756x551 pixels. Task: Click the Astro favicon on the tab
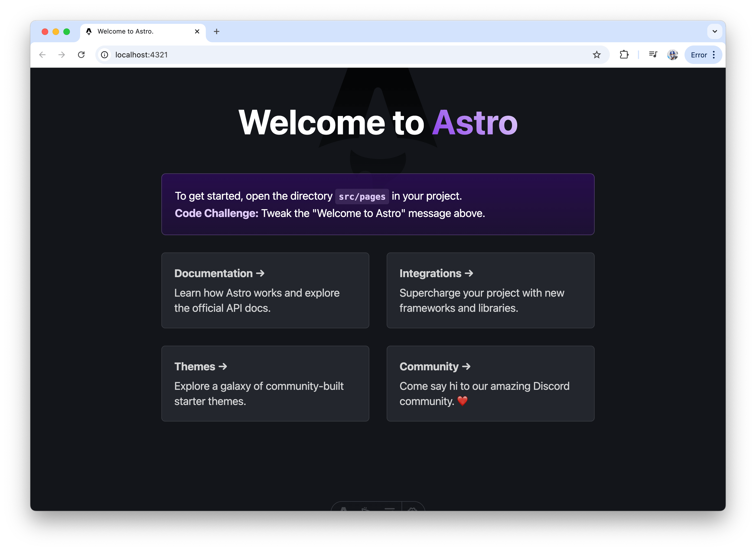(89, 31)
